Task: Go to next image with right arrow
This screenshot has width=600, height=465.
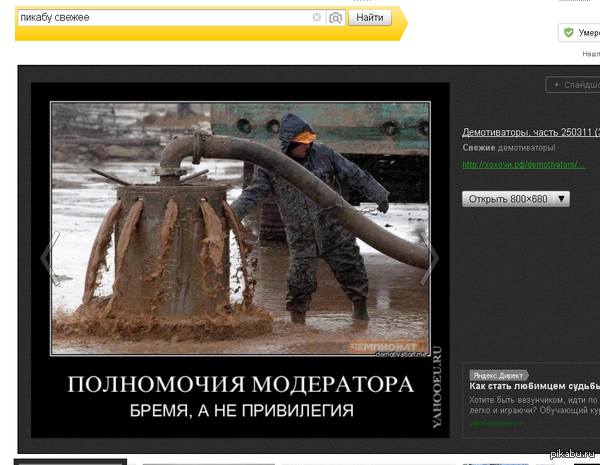Action: pos(428,259)
